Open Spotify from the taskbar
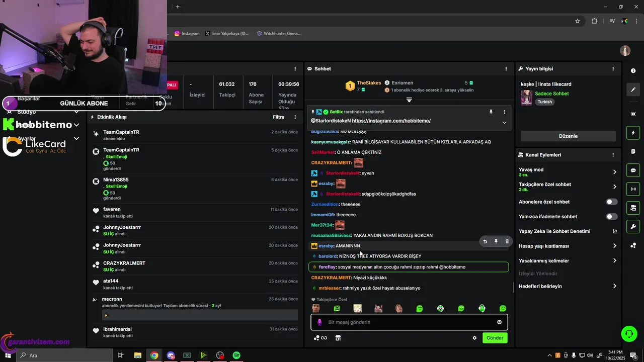The height and width of the screenshot is (362, 644). [236, 355]
